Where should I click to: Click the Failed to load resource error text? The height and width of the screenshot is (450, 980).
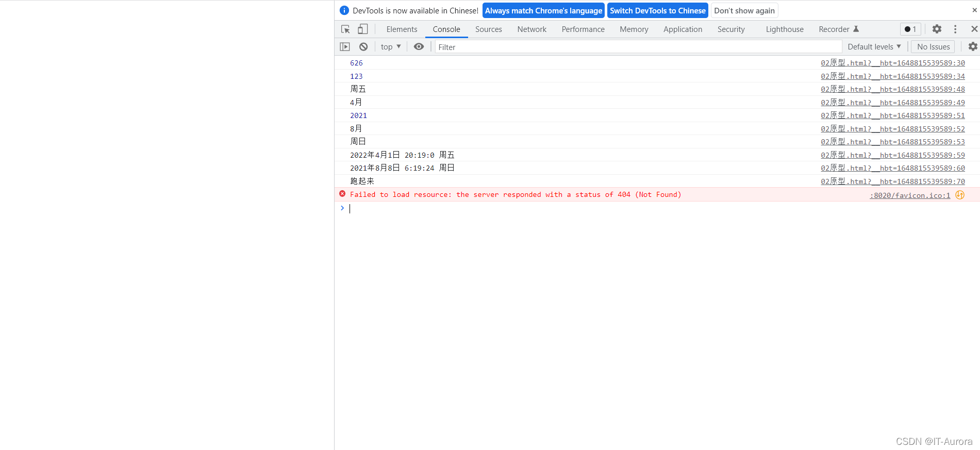(x=516, y=194)
